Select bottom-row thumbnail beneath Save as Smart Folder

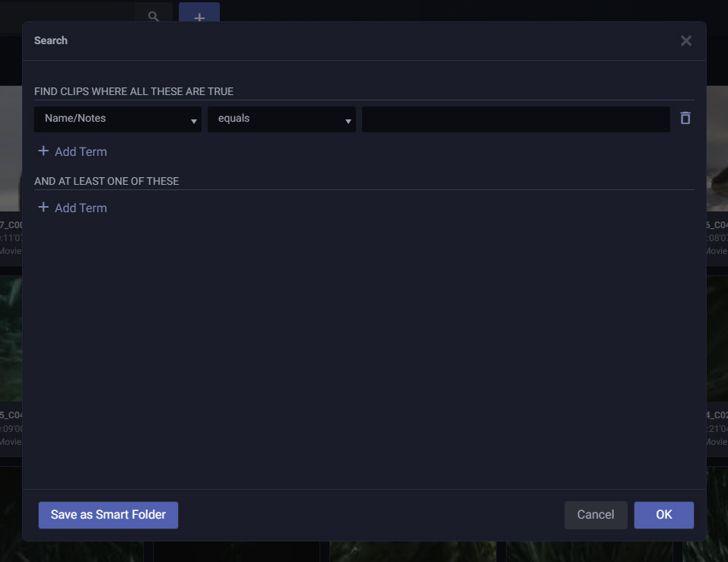[72, 551]
